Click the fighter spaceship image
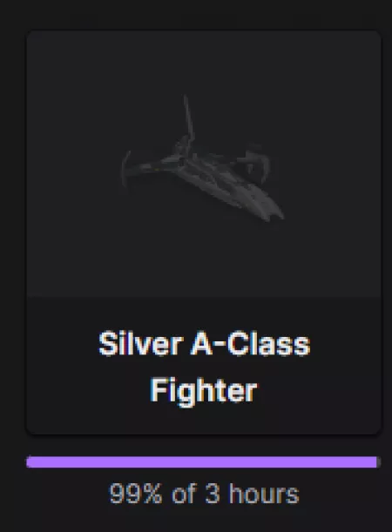Viewport: 392px width, 532px height. tap(203, 159)
